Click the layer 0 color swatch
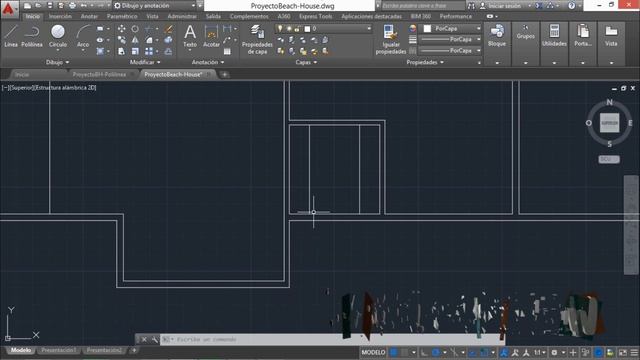Image resolution: width=640 pixels, height=360 pixels. click(x=307, y=29)
